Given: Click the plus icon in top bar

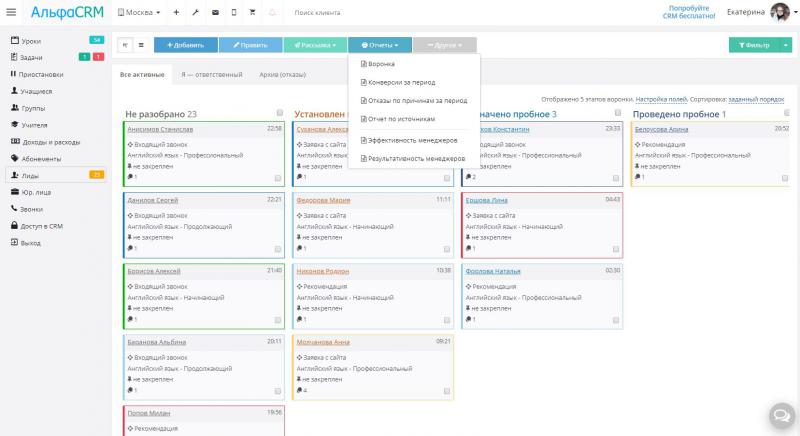Looking at the screenshot, I should (x=176, y=13).
